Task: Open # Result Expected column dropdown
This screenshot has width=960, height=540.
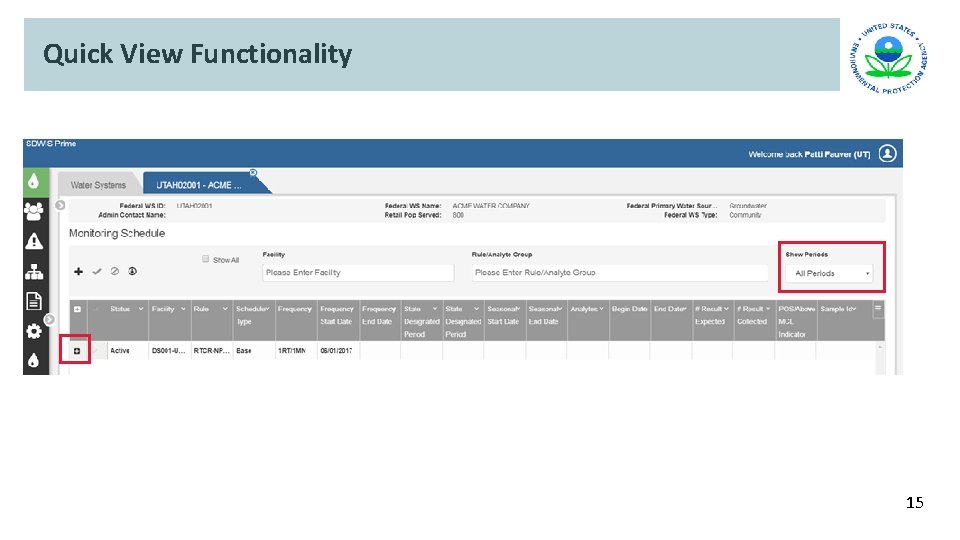Action: pyautogui.click(x=727, y=309)
